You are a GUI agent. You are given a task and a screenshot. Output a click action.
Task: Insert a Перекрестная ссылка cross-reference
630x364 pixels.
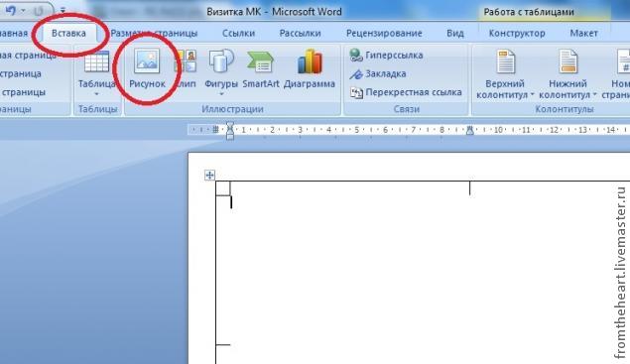pyautogui.click(x=406, y=92)
